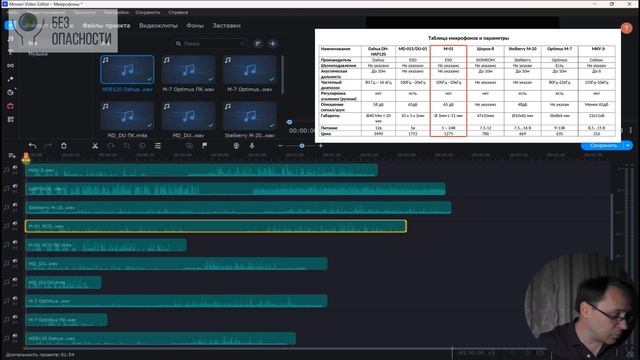The height and width of the screenshot is (360, 640).
Task: Toggle eye on M-01 ЭСО ПК.m4a track
Action: 15,243
